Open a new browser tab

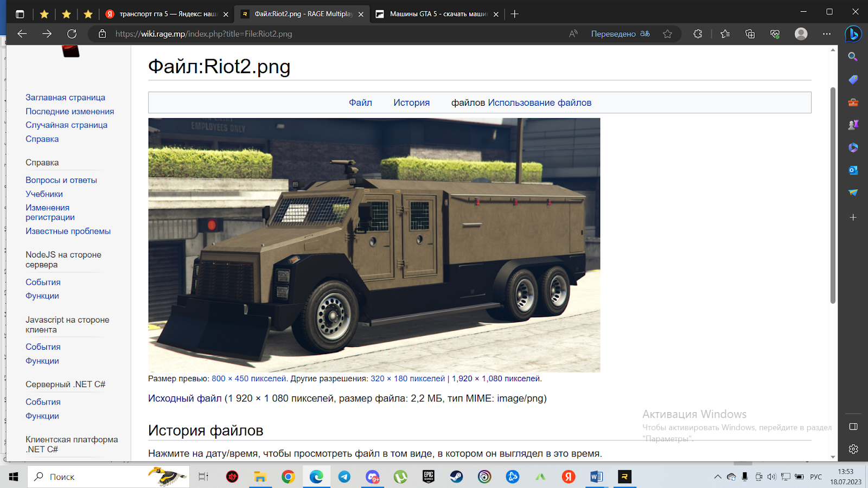[x=514, y=14]
